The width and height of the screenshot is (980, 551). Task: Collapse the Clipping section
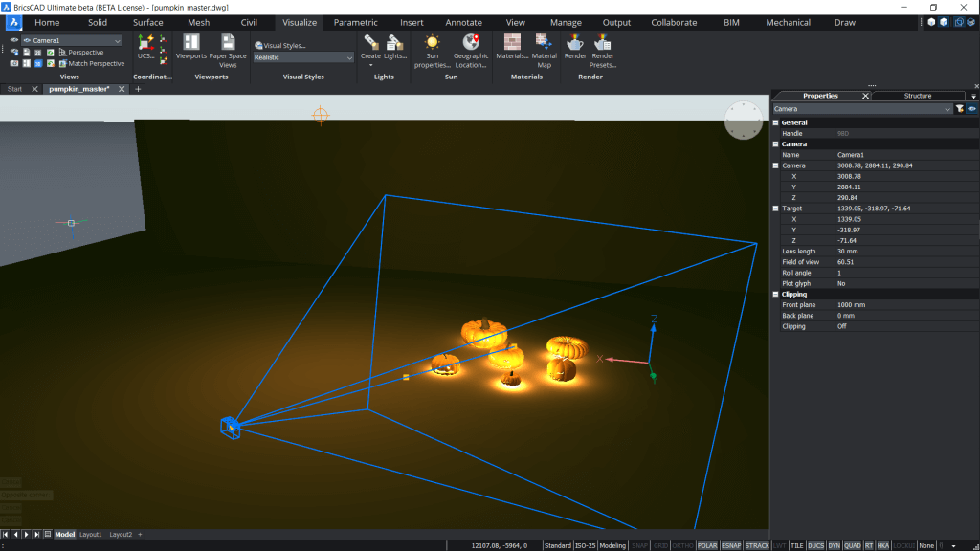775,295
